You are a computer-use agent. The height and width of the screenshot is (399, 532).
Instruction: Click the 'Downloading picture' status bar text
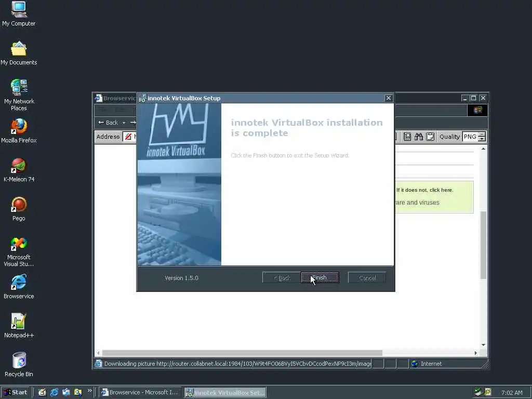click(237, 364)
